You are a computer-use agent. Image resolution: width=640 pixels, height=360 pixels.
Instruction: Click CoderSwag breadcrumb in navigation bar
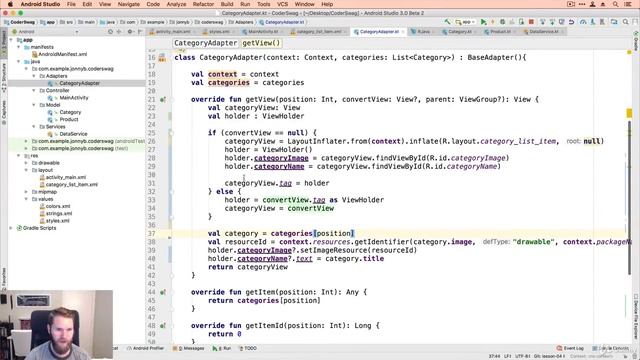click(x=20, y=22)
